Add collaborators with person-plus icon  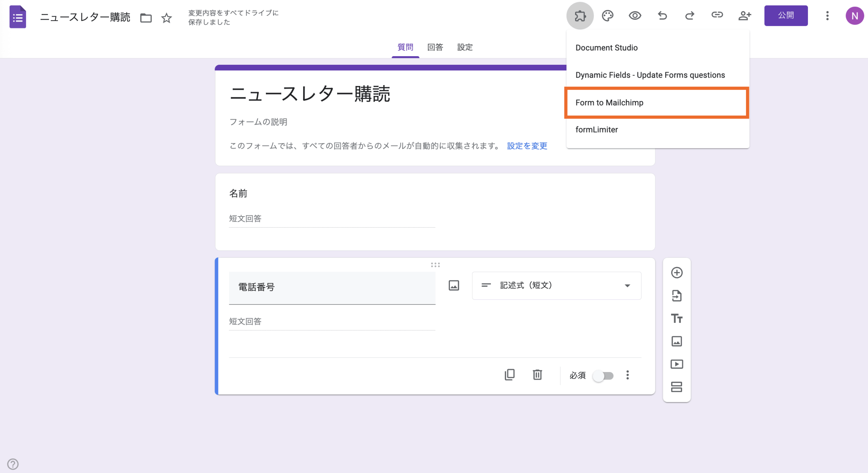[x=745, y=16]
